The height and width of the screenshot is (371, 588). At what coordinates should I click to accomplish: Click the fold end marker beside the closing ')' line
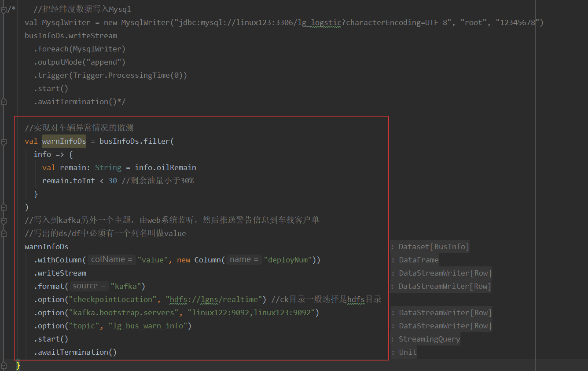[x=4, y=207]
